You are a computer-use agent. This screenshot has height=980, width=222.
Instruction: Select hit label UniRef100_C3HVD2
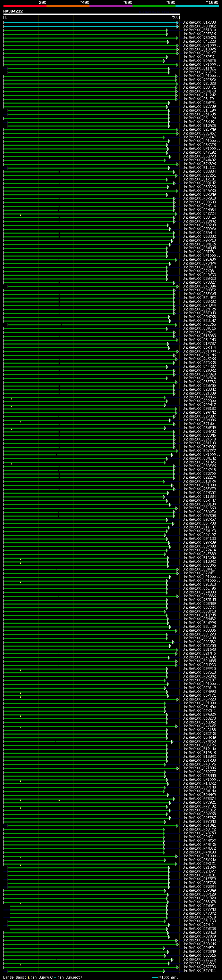tap(199, 431)
